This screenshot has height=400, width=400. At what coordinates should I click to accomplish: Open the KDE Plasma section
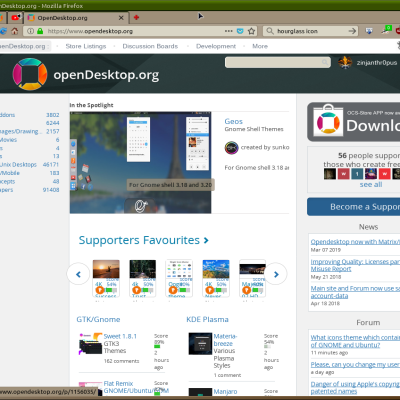tap(207, 319)
